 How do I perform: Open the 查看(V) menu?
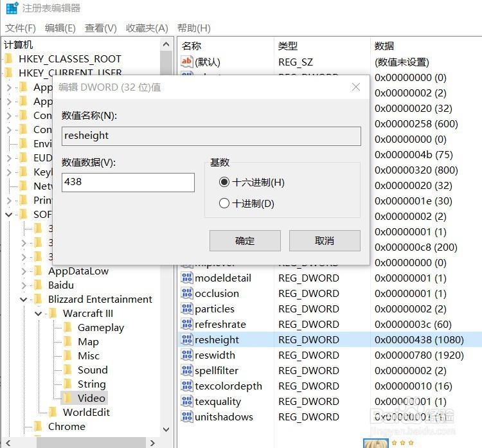point(101,28)
